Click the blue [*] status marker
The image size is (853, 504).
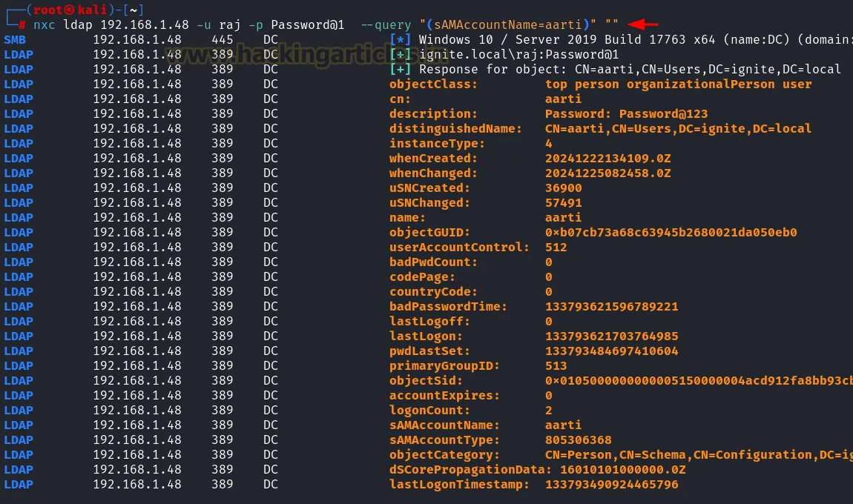click(x=401, y=39)
